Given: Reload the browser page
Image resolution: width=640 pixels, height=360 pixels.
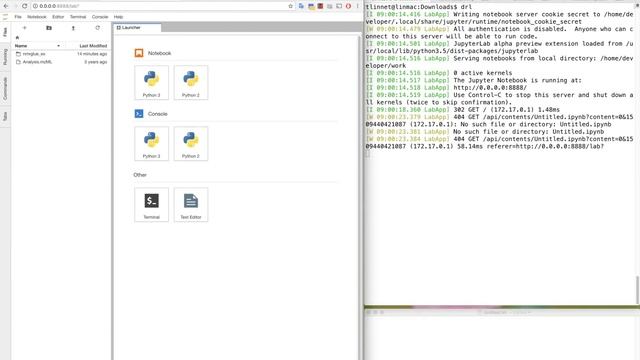Looking at the screenshot, I should click(x=24, y=6).
